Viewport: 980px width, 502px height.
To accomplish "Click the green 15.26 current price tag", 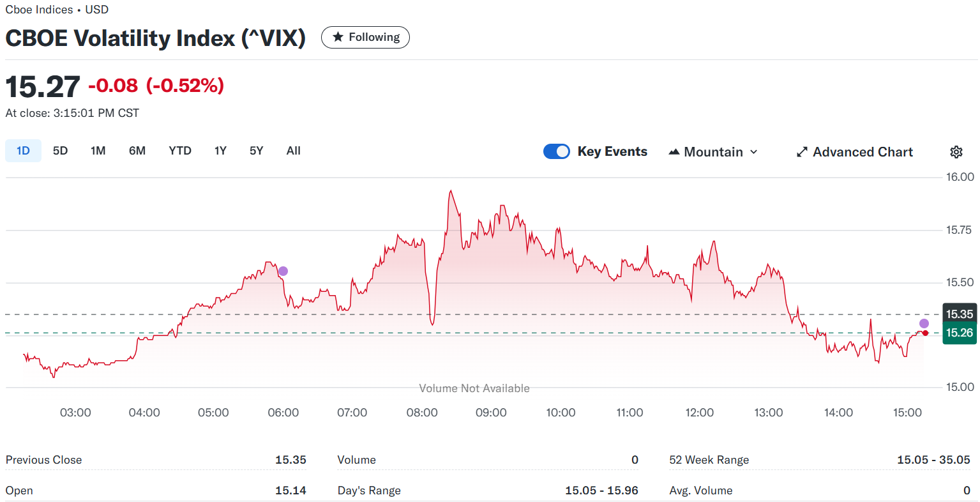I will tap(960, 333).
